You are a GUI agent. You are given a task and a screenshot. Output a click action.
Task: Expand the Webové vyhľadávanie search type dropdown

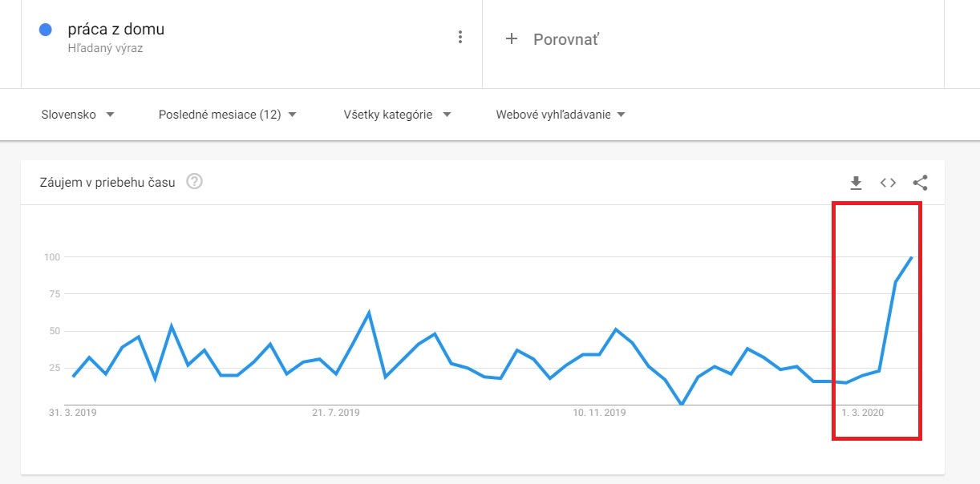click(560, 115)
